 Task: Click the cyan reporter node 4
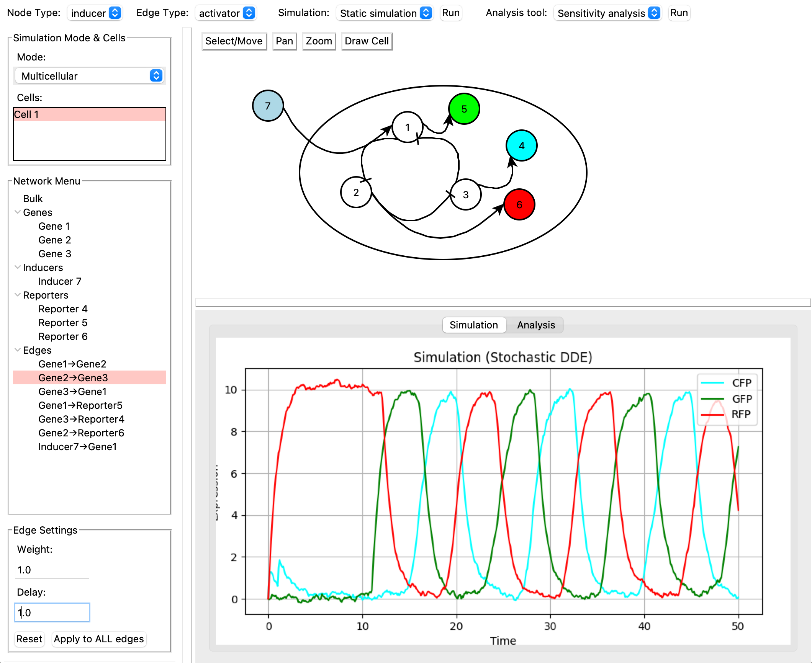tap(521, 145)
